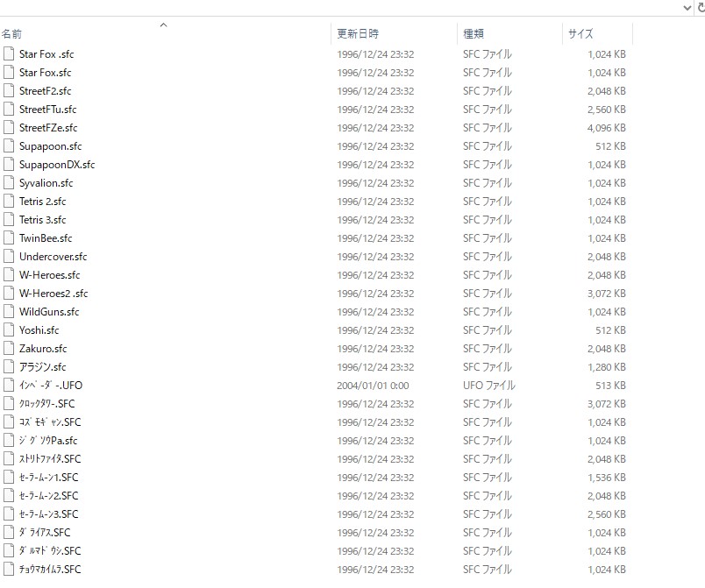The image size is (705, 588).
Task: Click the file icon beside セーラームーン1.SFC
Action: coord(9,478)
